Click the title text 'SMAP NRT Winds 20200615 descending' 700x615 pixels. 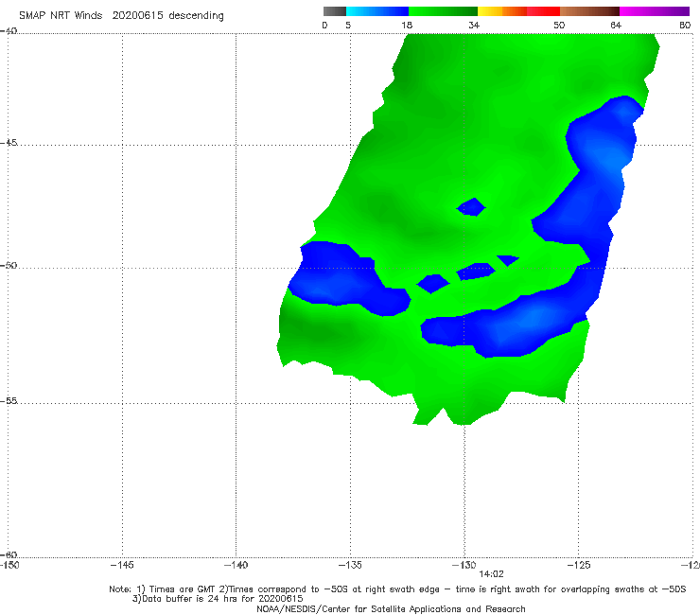(121, 15)
